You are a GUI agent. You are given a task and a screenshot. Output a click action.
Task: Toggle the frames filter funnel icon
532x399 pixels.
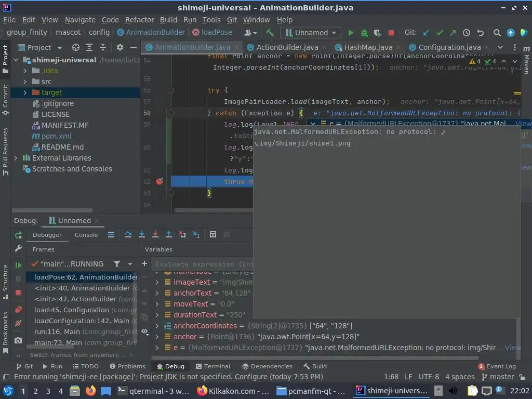(117, 263)
